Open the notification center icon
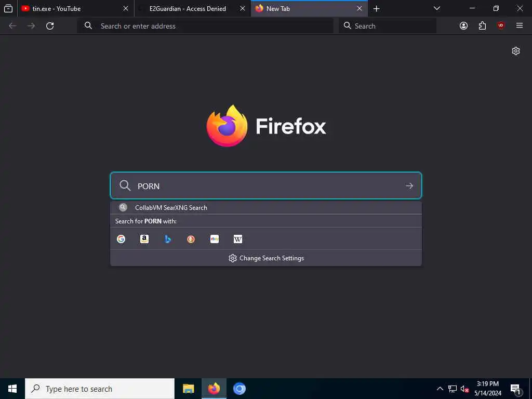Image resolution: width=532 pixels, height=399 pixels. pyautogui.click(x=516, y=389)
